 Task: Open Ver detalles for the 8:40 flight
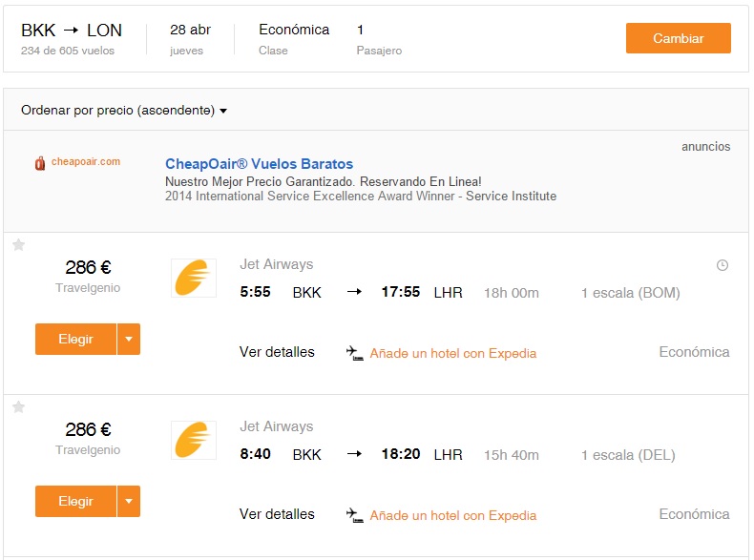click(x=277, y=514)
